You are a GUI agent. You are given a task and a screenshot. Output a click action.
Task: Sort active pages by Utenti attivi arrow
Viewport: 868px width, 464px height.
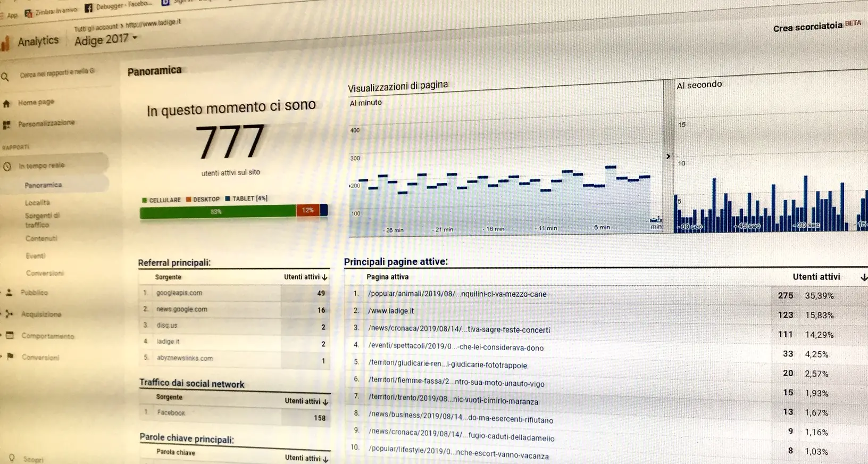point(864,277)
